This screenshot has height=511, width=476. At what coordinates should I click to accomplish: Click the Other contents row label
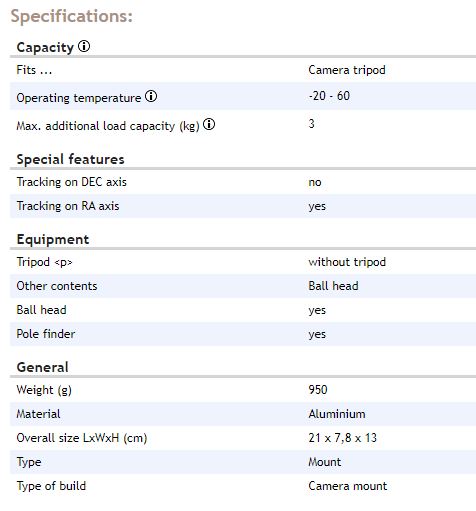point(57,286)
